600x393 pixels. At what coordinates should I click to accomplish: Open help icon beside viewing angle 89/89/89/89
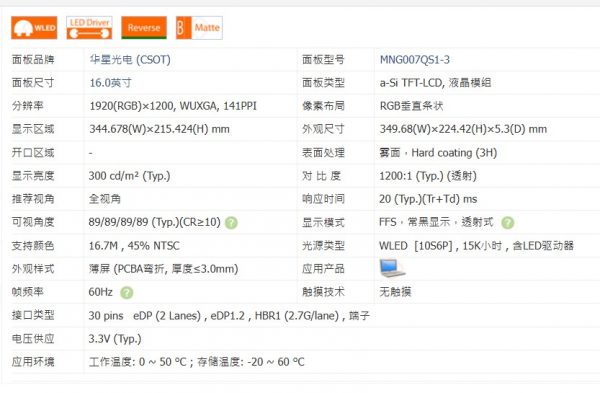tap(231, 223)
